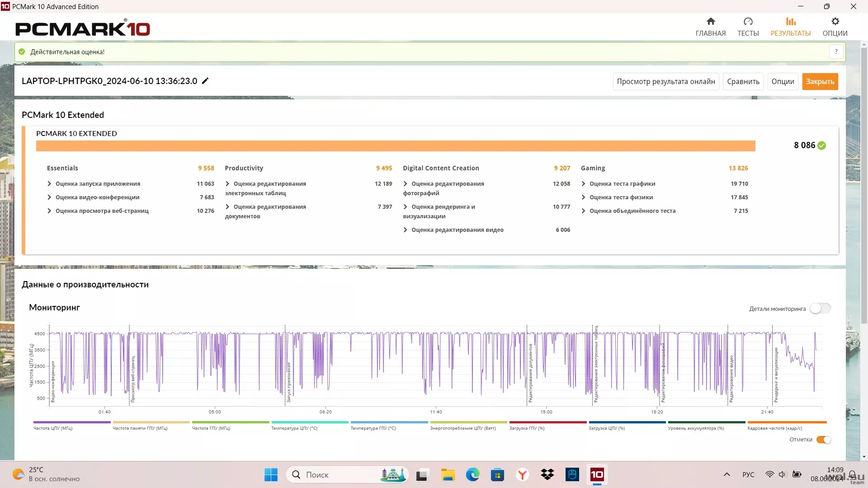Switch РУС input language indicator
The height and width of the screenshot is (488, 868).
(748, 474)
